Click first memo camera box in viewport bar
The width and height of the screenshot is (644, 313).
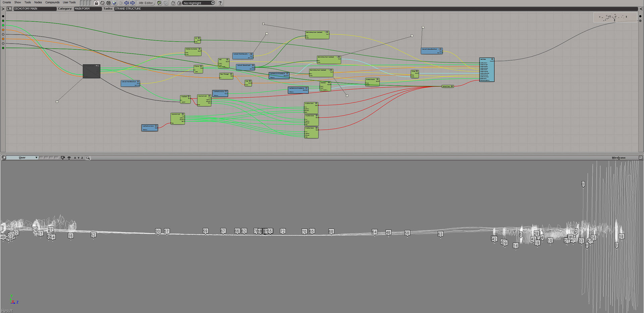pyautogui.click(x=41, y=158)
